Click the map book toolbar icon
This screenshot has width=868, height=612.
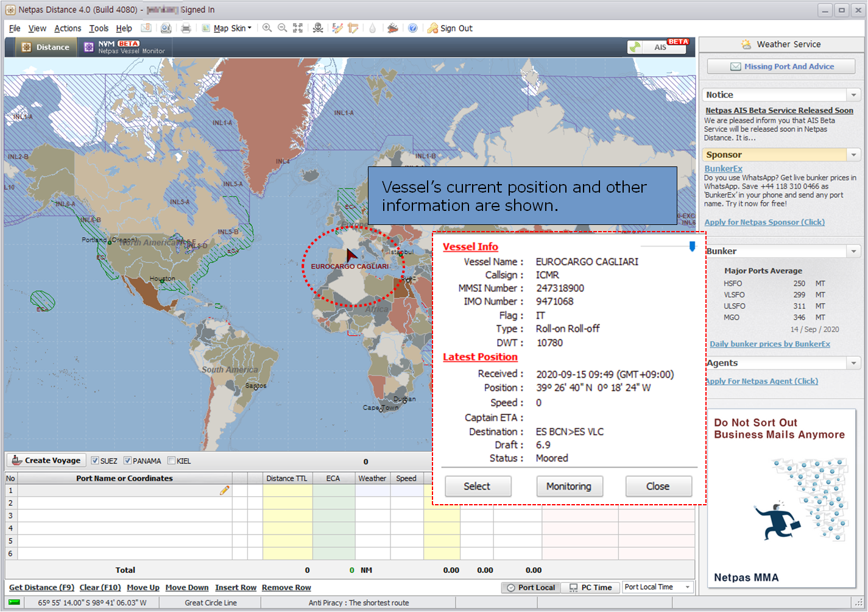point(146,28)
